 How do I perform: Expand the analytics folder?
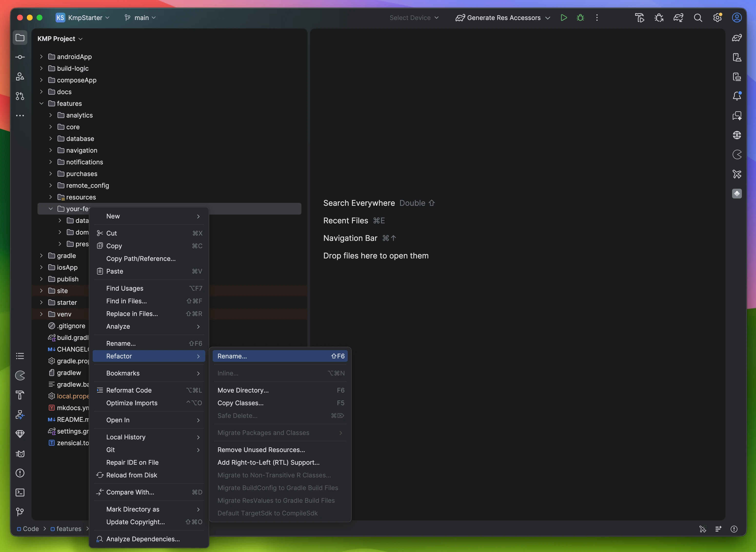(50, 115)
